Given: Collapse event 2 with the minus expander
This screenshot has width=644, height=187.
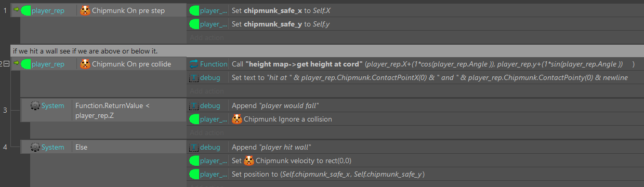Looking at the screenshot, I should [x=7, y=63].
